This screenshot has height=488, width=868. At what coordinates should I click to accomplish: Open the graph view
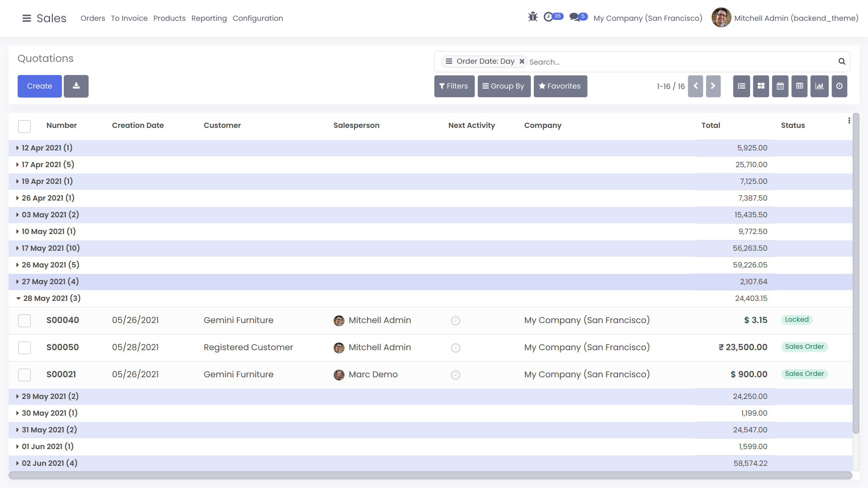pyautogui.click(x=819, y=86)
